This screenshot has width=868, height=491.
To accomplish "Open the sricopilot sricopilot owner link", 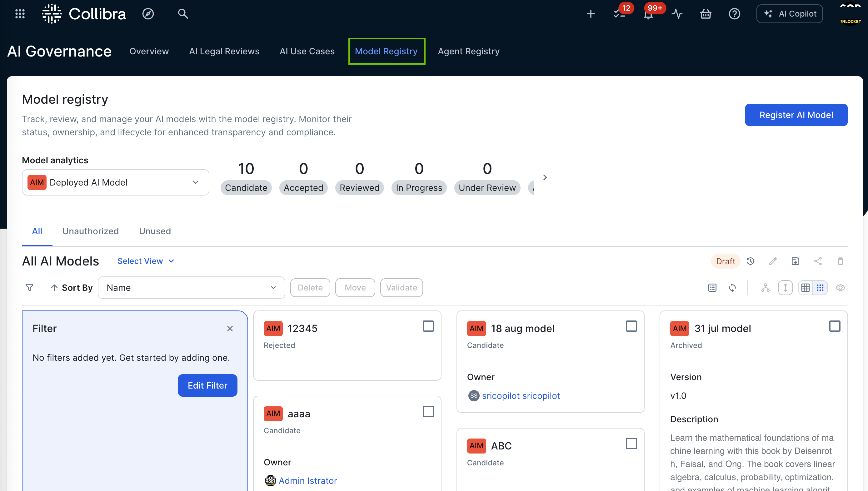I will click(521, 395).
